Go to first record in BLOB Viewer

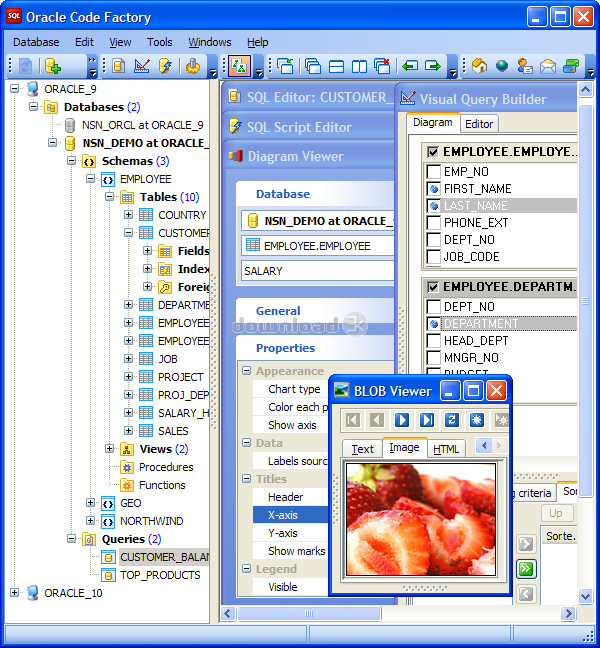pos(352,420)
